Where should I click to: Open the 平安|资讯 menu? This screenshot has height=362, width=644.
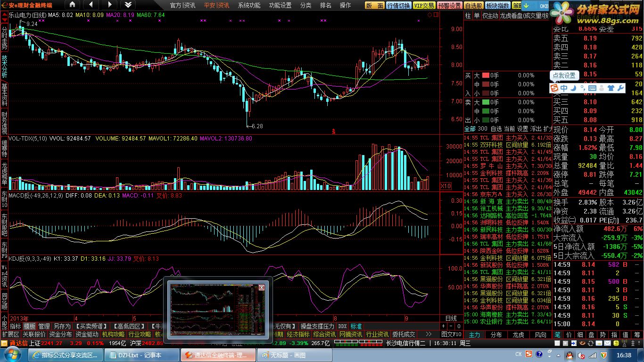coord(216,5)
